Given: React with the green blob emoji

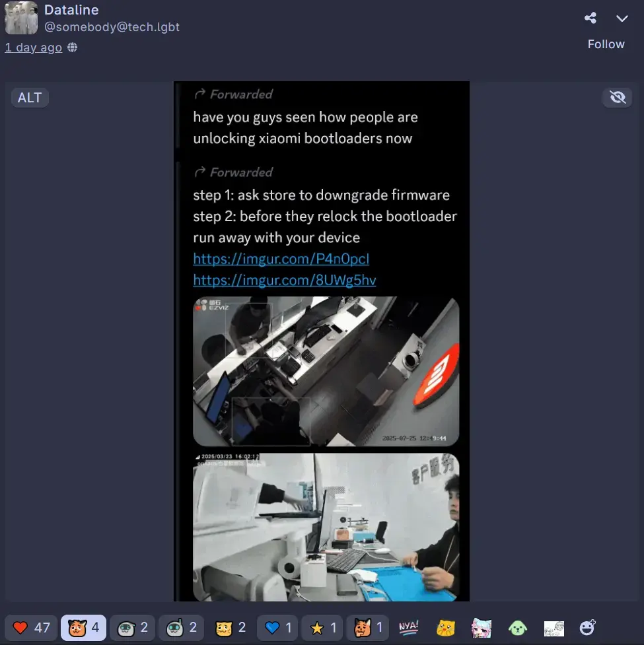Looking at the screenshot, I should point(518,627).
